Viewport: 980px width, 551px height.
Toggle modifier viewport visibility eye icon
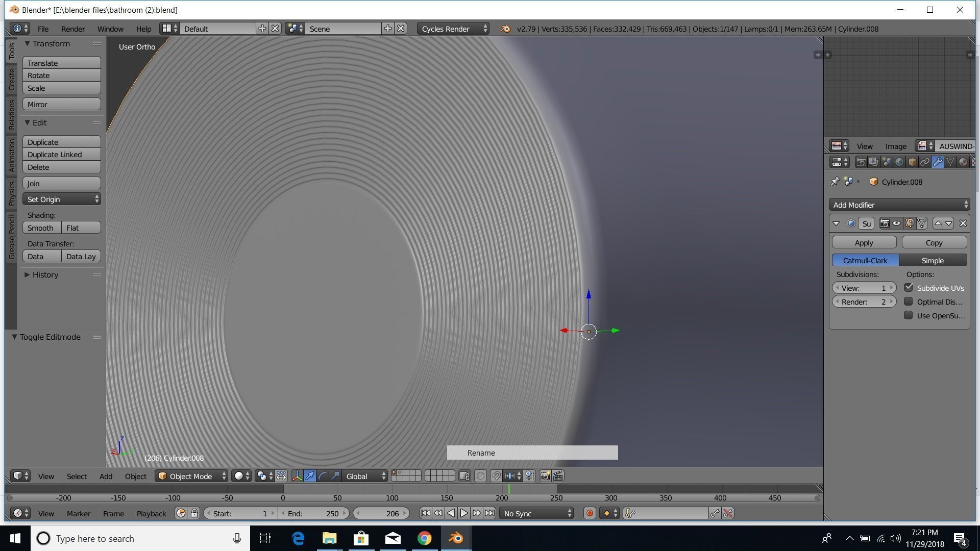click(x=896, y=223)
